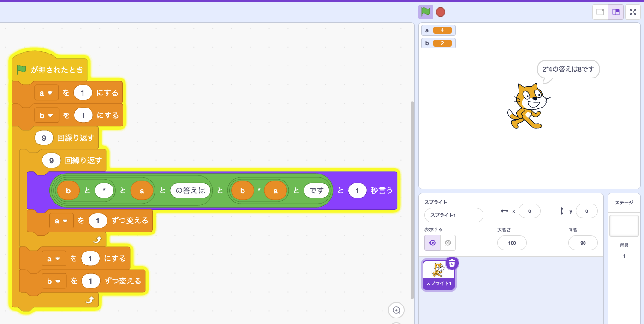Click the '秒言う' say block label
The height and width of the screenshot is (324, 644).
(382, 190)
